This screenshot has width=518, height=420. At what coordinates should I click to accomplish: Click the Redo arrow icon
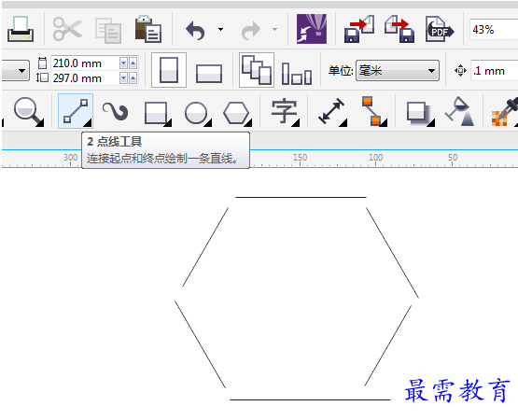click(x=251, y=31)
